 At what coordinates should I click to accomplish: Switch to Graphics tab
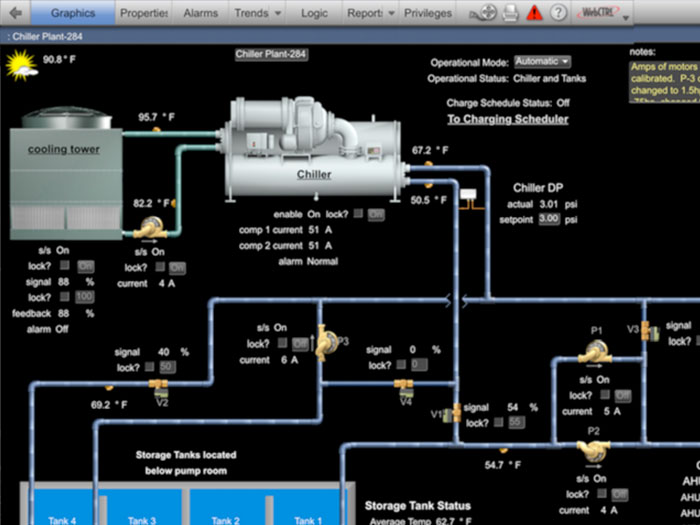click(73, 13)
